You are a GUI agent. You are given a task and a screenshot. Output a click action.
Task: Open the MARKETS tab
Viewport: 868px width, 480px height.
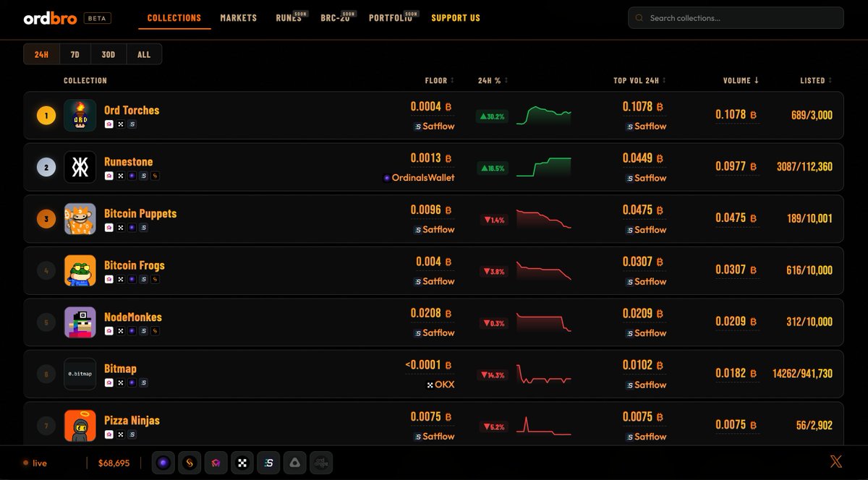238,17
